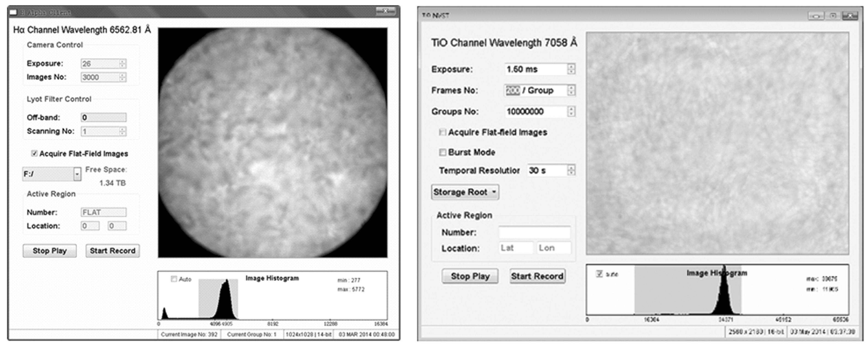
Task: Click the Hα Exposure spinner arrows
Action: click(122, 64)
